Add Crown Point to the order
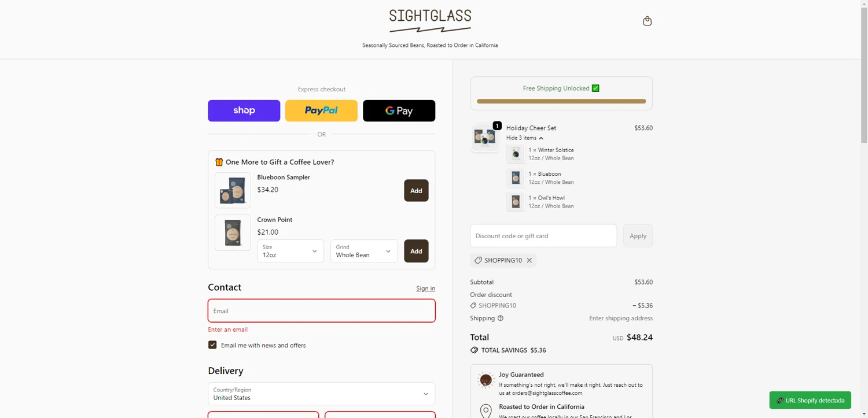This screenshot has width=868, height=418. point(416,251)
